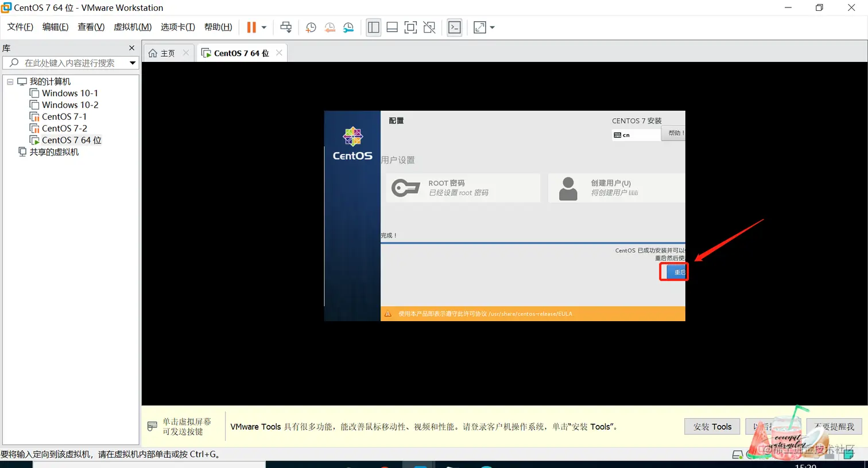The image size is (868, 468).
Task: Open the power options dropdown arrow beside pause
Action: click(264, 27)
